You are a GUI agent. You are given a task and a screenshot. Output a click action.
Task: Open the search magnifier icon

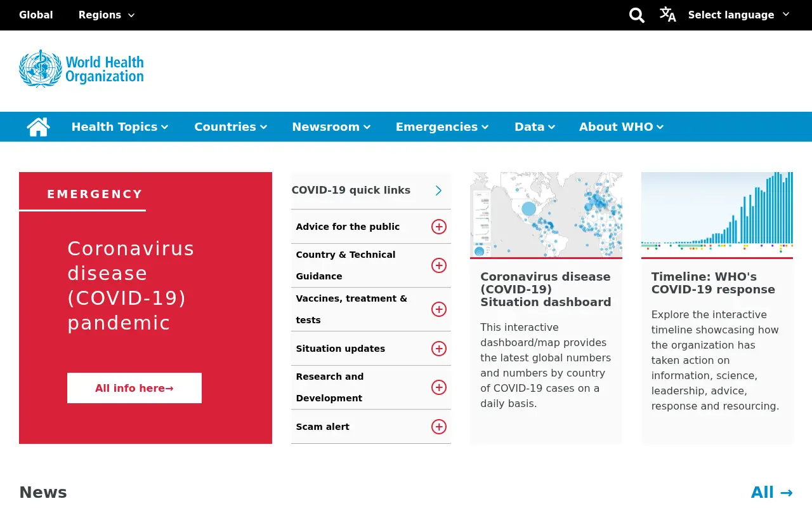click(637, 15)
